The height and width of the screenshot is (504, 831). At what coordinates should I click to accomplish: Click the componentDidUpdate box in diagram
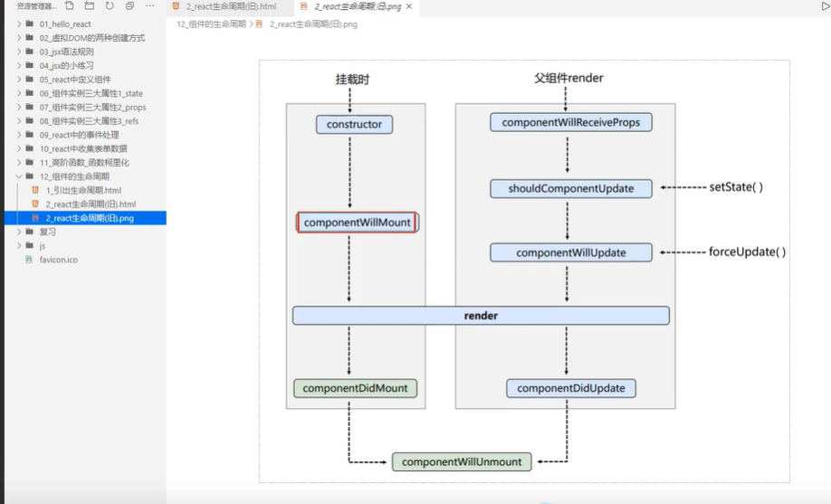click(571, 388)
